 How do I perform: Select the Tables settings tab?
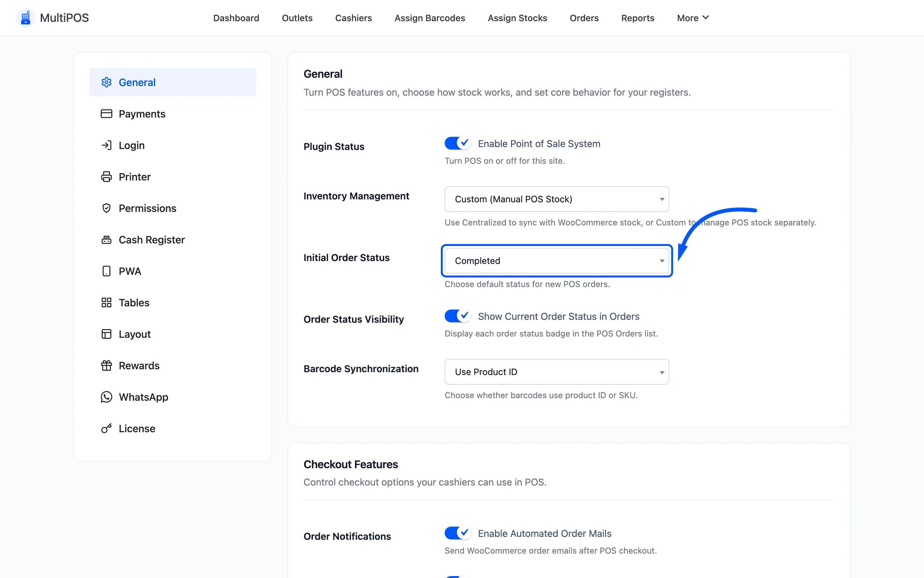click(x=173, y=302)
